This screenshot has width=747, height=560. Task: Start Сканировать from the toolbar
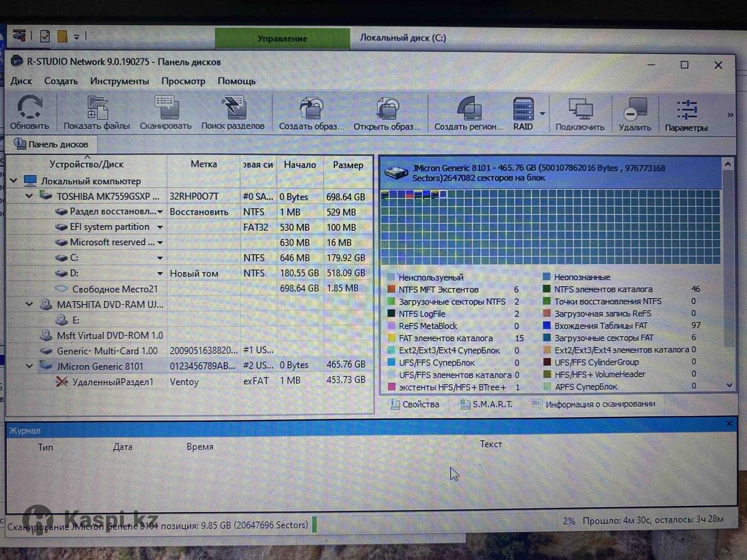pos(166,110)
